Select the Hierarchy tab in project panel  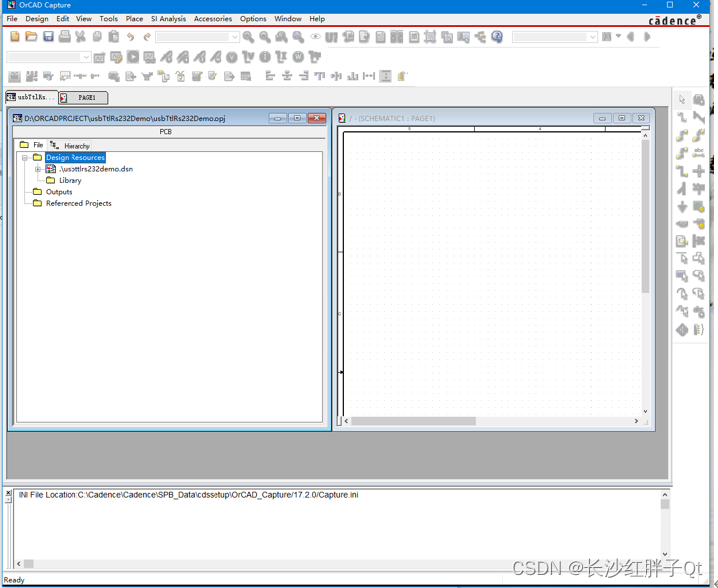click(x=71, y=146)
